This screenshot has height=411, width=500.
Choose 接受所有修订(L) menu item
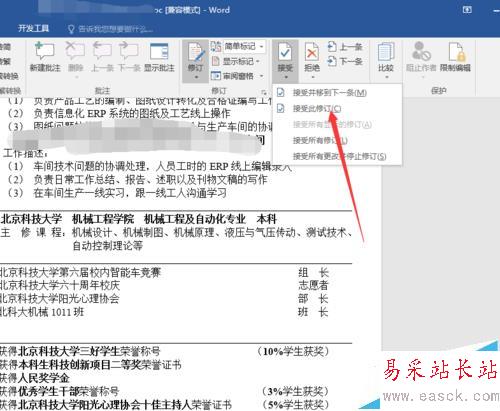click(337, 140)
